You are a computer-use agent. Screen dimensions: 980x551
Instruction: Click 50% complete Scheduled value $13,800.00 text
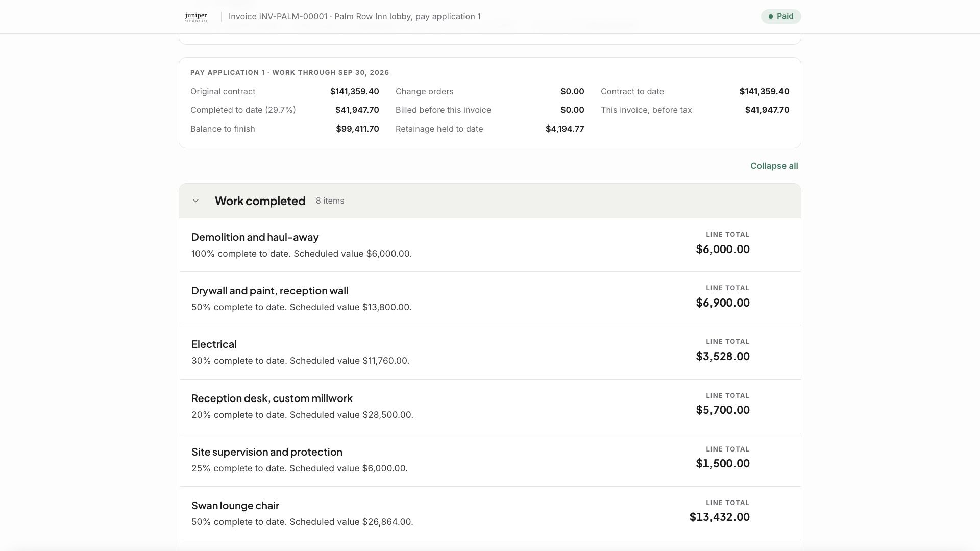point(301,307)
